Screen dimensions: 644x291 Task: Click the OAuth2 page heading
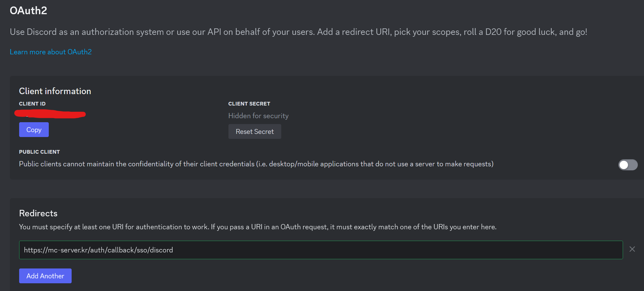click(x=28, y=10)
